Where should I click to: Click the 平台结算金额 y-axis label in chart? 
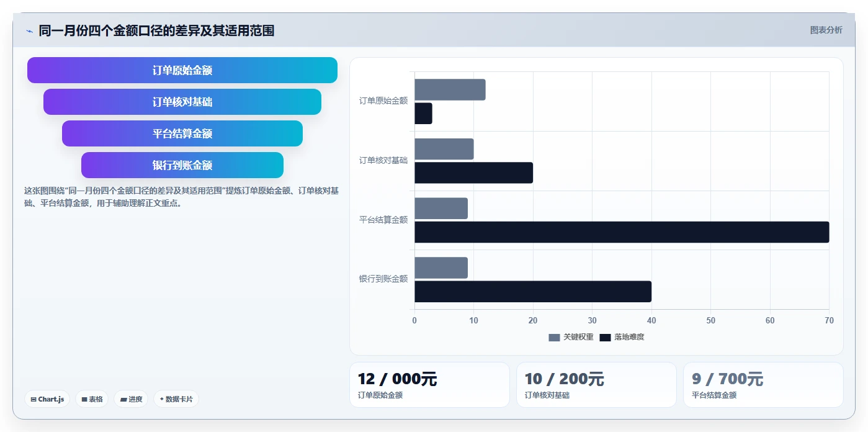pos(383,220)
